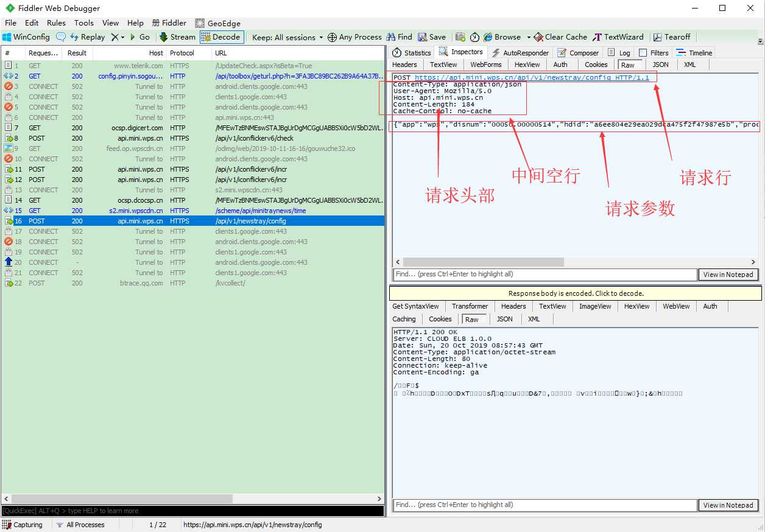Toggle the Decode button
765x532 pixels.
(x=222, y=37)
